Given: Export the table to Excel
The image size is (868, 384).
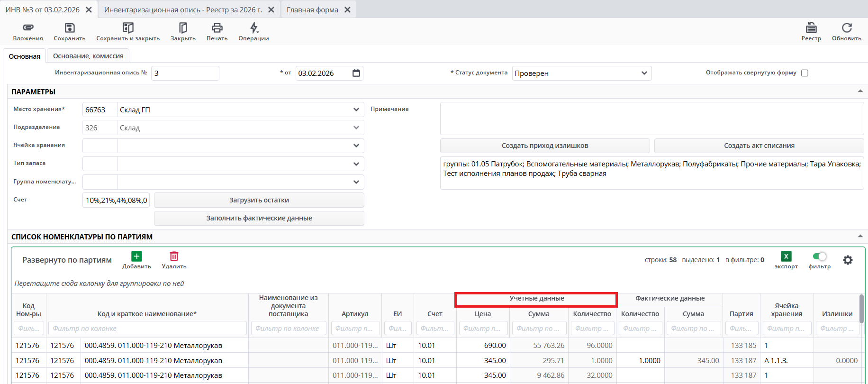Looking at the screenshot, I should [786, 256].
